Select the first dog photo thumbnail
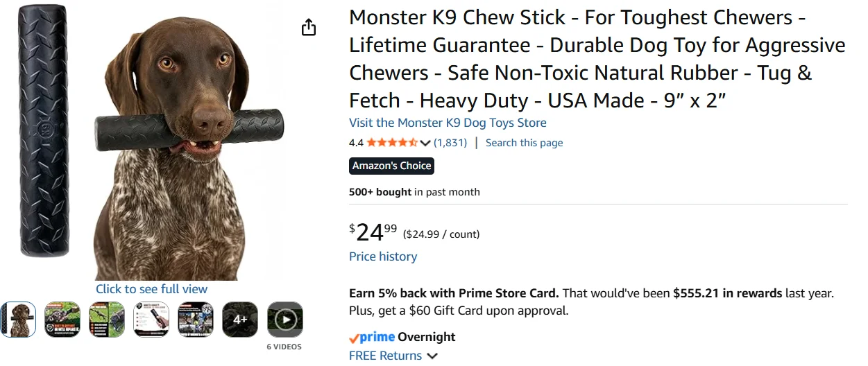The height and width of the screenshot is (366, 868). coord(18,320)
